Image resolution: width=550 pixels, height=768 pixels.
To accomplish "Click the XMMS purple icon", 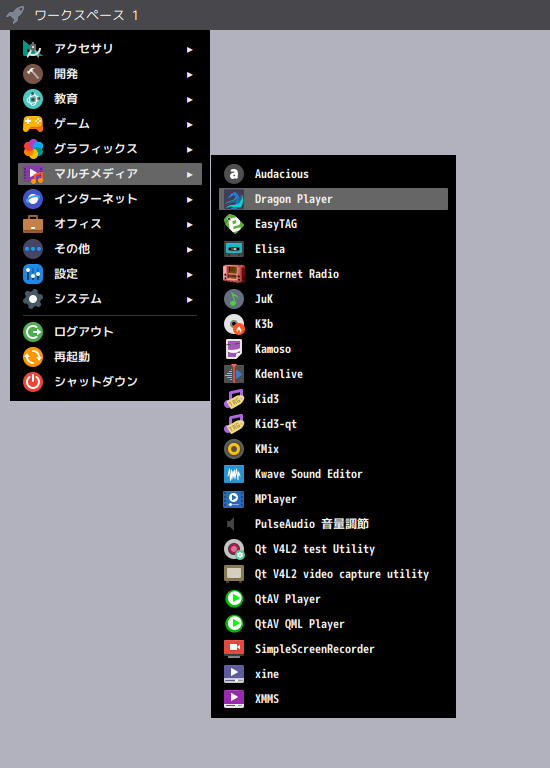I will tap(234, 698).
